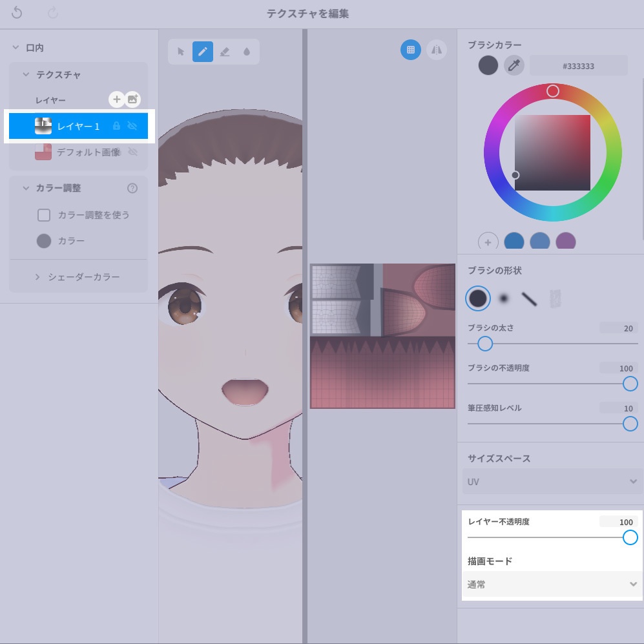This screenshot has width=644, height=644.
Task: Select the blur tool
Action: (x=247, y=51)
